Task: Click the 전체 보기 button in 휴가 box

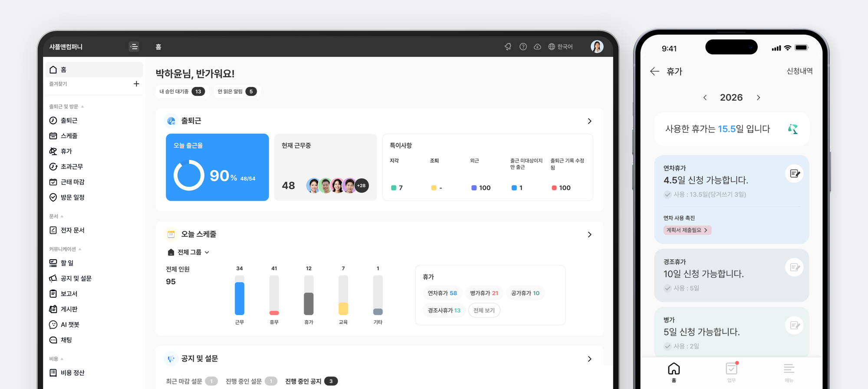Action: coord(484,310)
